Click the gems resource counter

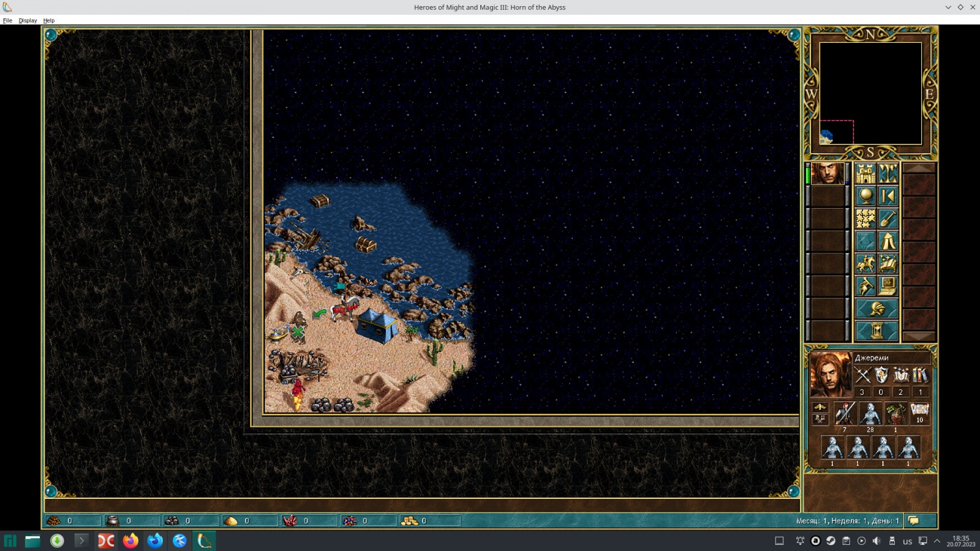coord(368,520)
